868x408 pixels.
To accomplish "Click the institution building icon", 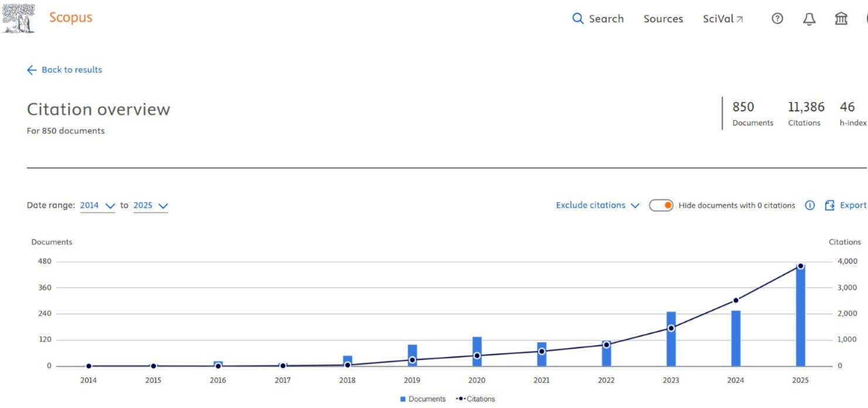I will pyautogui.click(x=841, y=19).
